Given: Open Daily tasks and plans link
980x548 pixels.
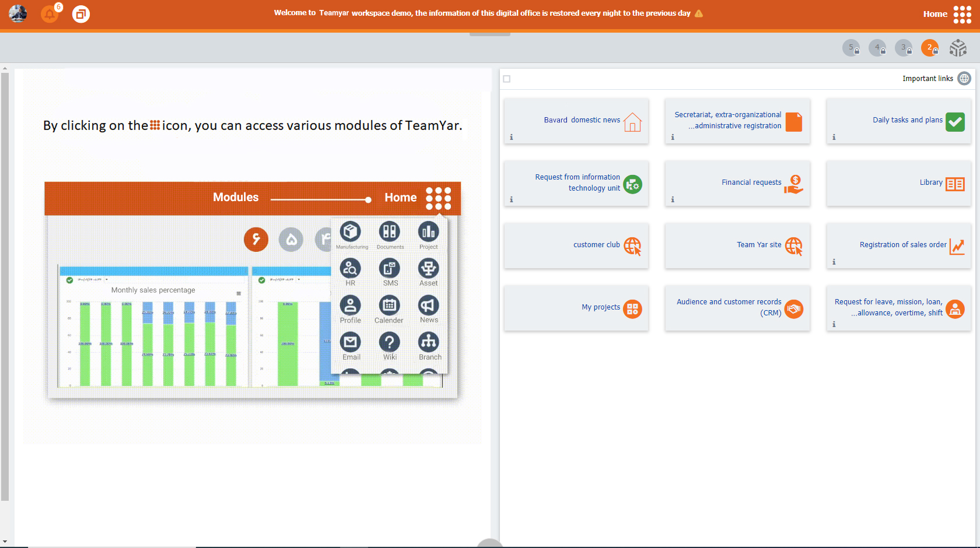Looking at the screenshot, I should tap(908, 120).
